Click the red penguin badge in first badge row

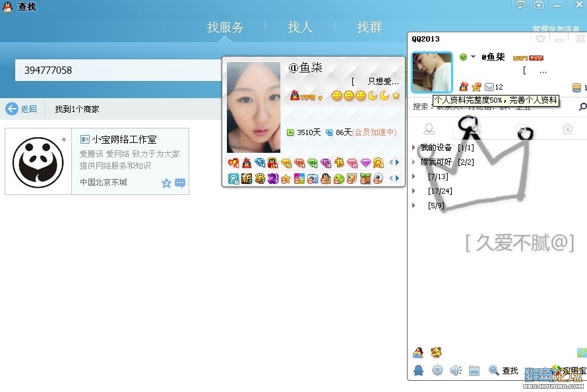246,163
